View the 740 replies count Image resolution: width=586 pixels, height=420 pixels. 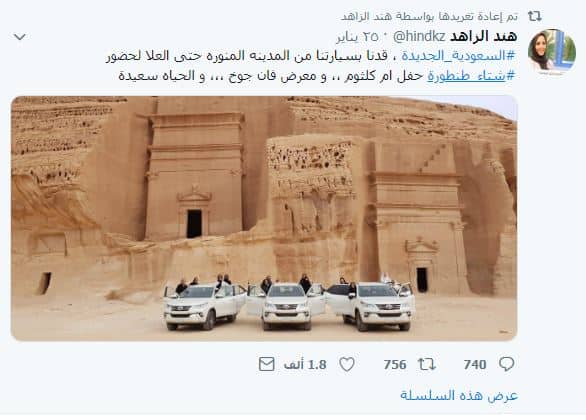[x=475, y=364]
